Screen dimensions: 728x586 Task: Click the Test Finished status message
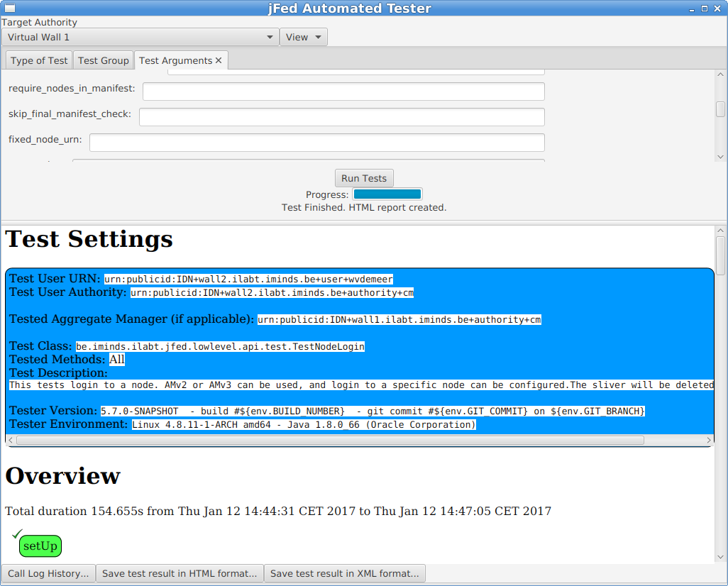[x=364, y=208]
